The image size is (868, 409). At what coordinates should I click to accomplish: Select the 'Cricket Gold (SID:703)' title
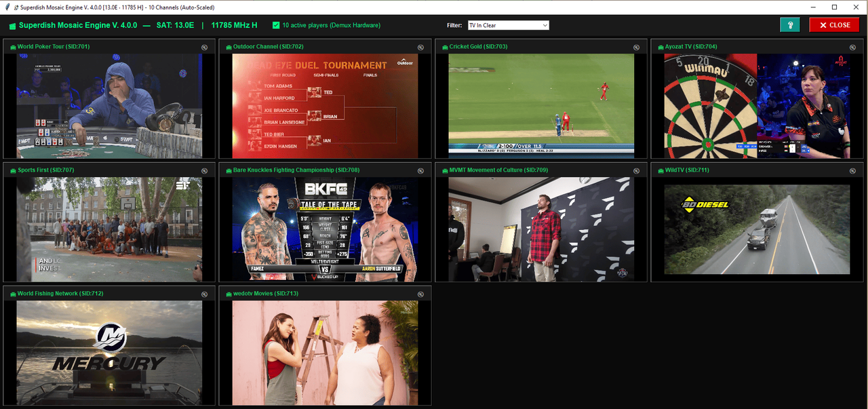(478, 47)
